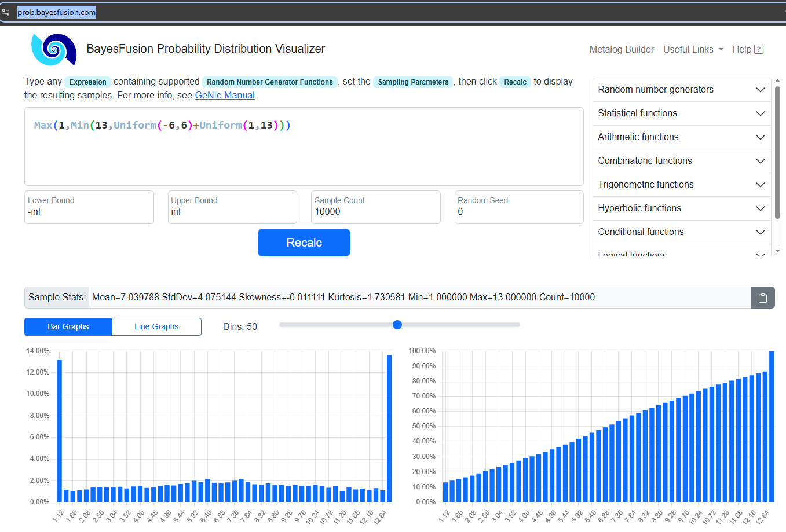
Task: Click the Bins slider handle
Action: (x=397, y=325)
